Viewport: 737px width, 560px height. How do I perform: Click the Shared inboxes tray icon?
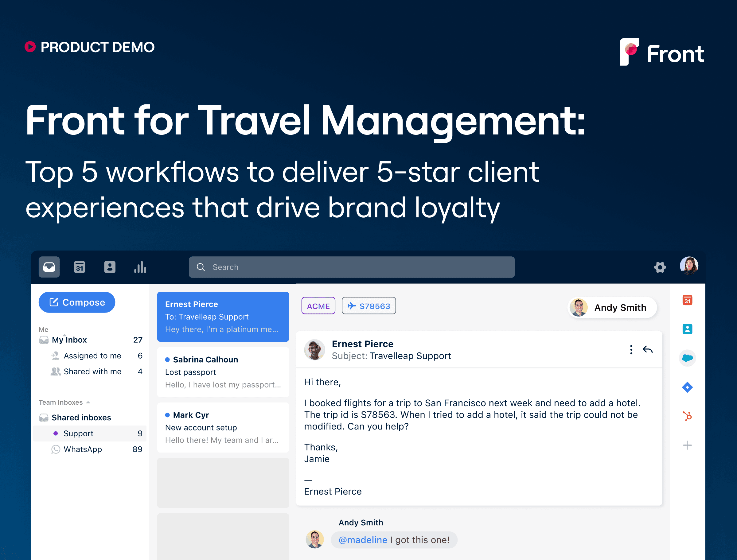44,418
